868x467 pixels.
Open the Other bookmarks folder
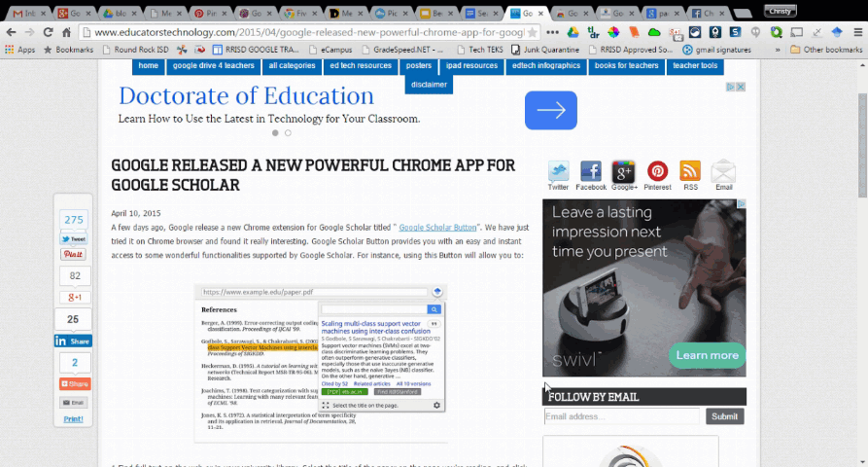click(x=826, y=50)
